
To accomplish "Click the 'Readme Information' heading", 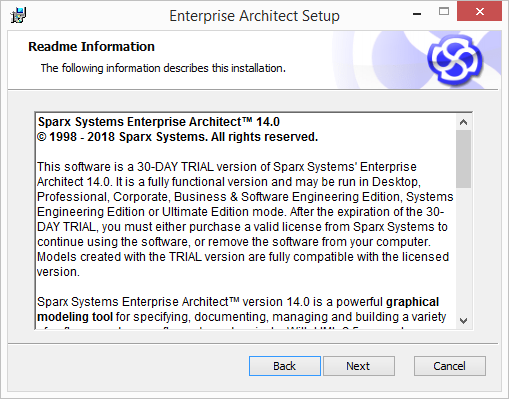I will click(x=91, y=47).
